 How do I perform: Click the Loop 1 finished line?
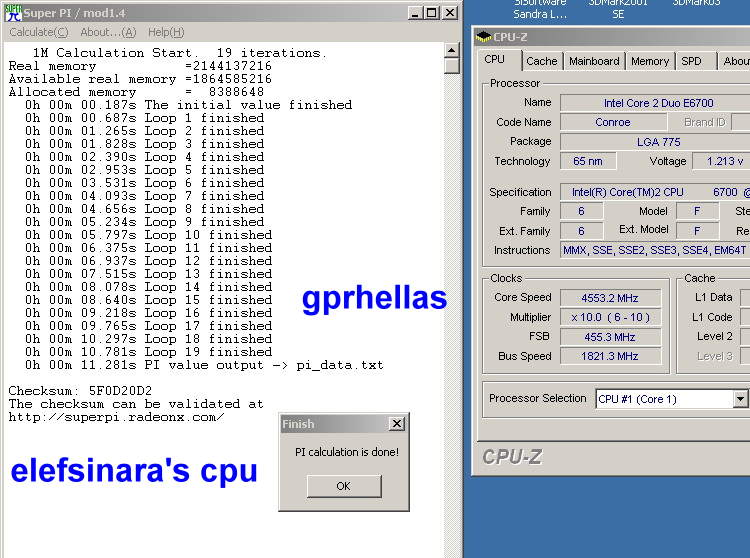pyautogui.click(x=144, y=118)
